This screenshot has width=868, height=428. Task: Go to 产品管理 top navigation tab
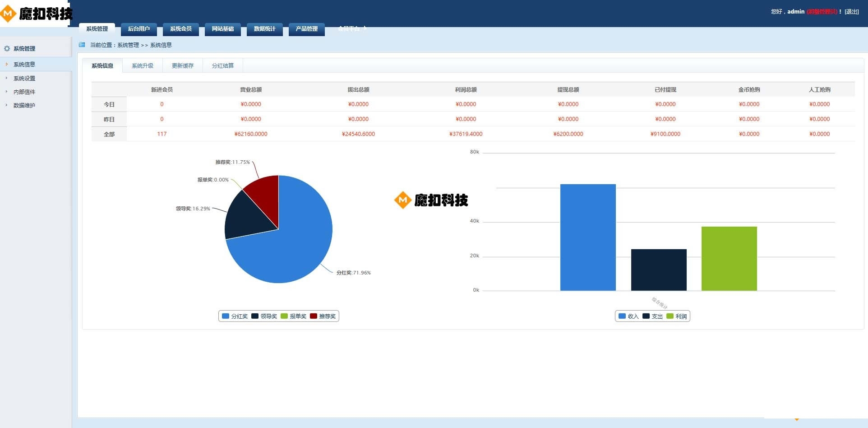(x=306, y=29)
